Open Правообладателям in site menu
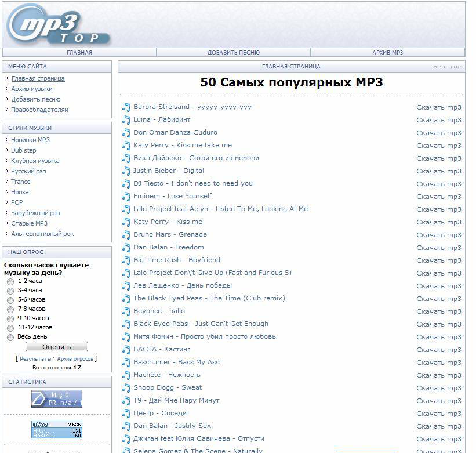This screenshot has width=476, height=453. [x=40, y=110]
